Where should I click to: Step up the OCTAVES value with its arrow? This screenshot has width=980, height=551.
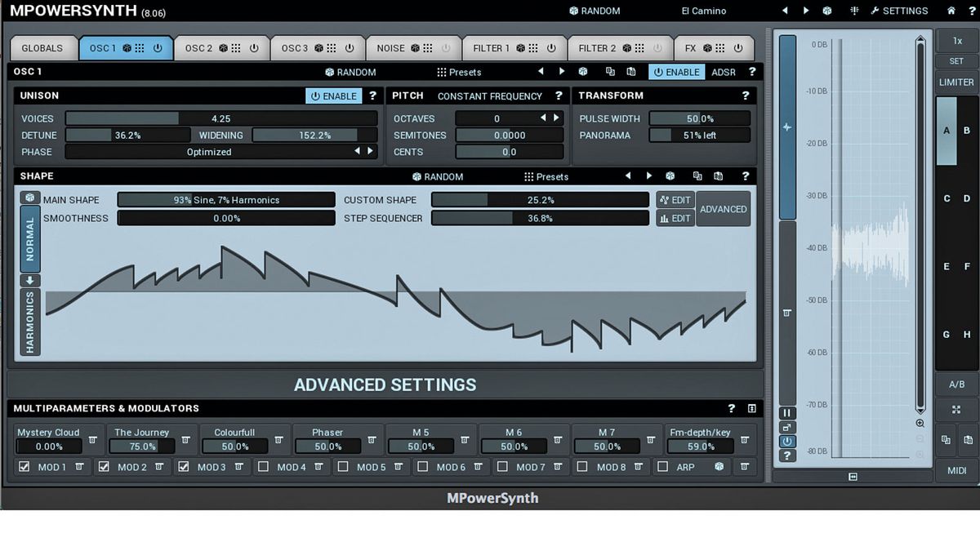click(555, 118)
